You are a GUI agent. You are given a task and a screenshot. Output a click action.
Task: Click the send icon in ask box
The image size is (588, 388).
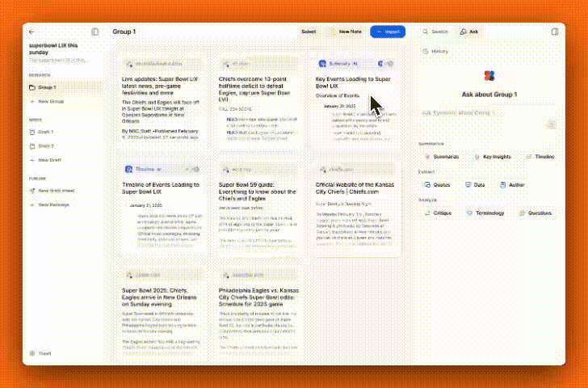(551, 124)
